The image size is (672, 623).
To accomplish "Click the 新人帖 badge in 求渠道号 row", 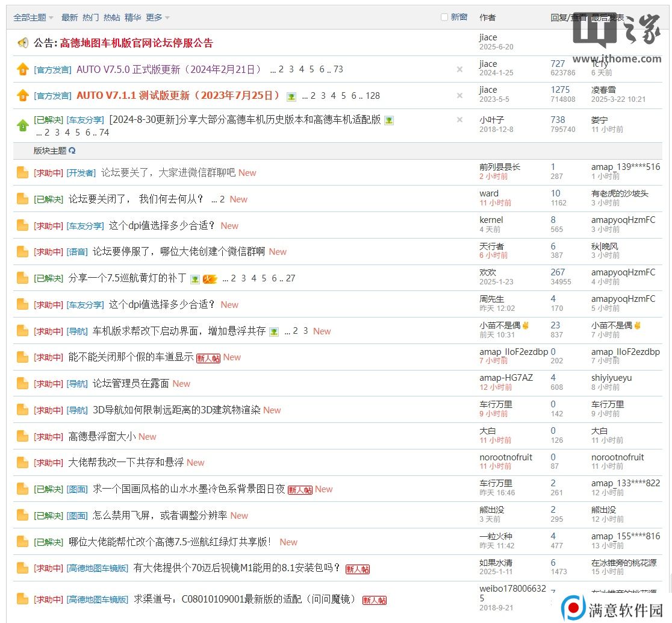I will pyautogui.click(x=375, y=600).
